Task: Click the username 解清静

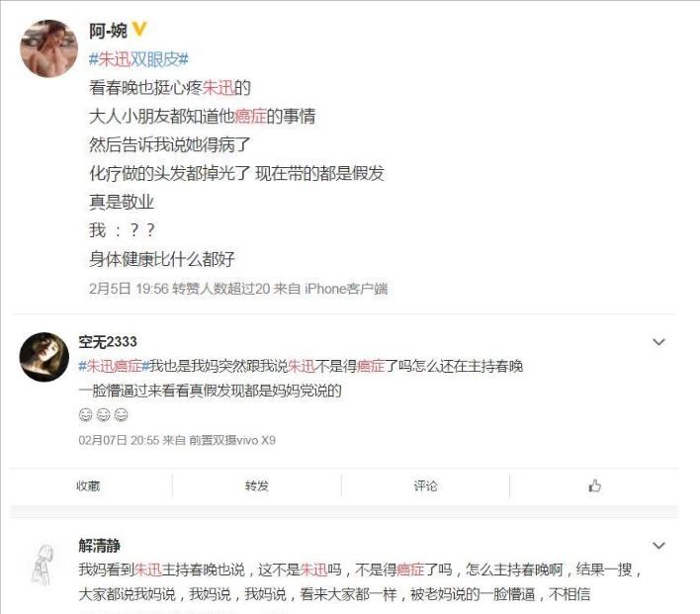Action: 99,545
